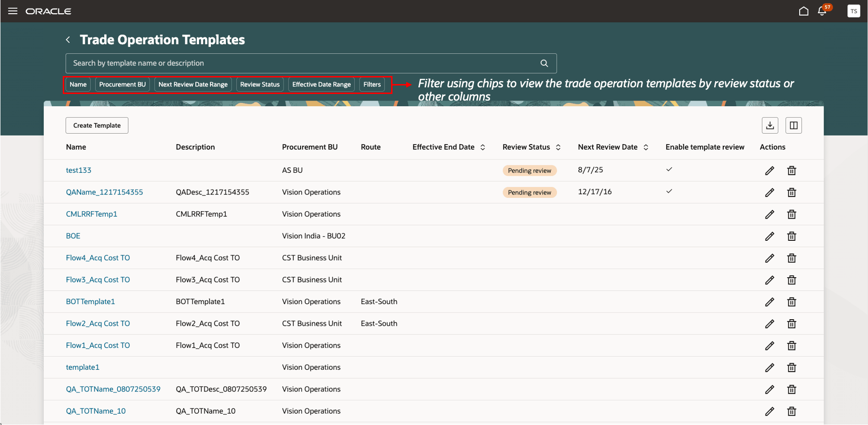Viewport: 868px width, 425px height.
Task: Click the back arrow beside page title
Action: [x=68, y=40]
